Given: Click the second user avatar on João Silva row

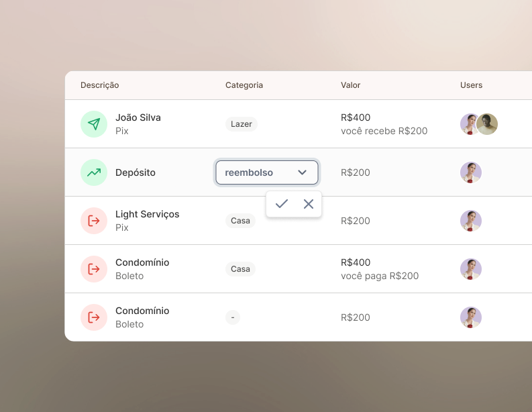Looking at the screenshot, I should (x=488, y=124).
